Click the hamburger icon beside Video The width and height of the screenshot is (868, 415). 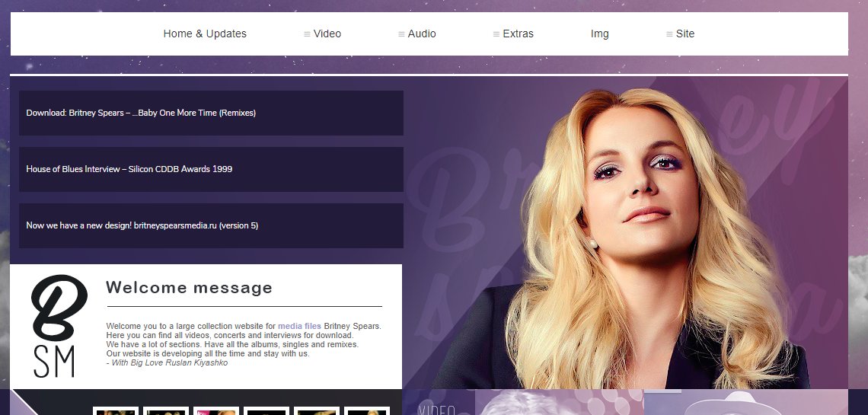(x=307, y=34)
